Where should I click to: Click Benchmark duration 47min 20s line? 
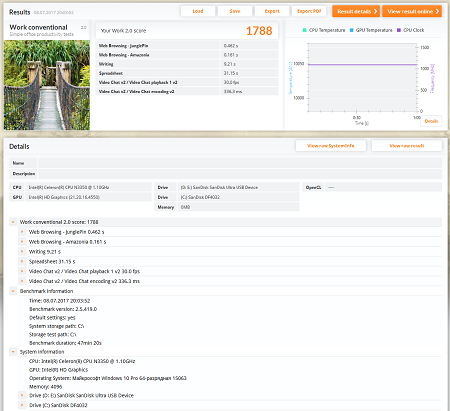pos(65,343)
